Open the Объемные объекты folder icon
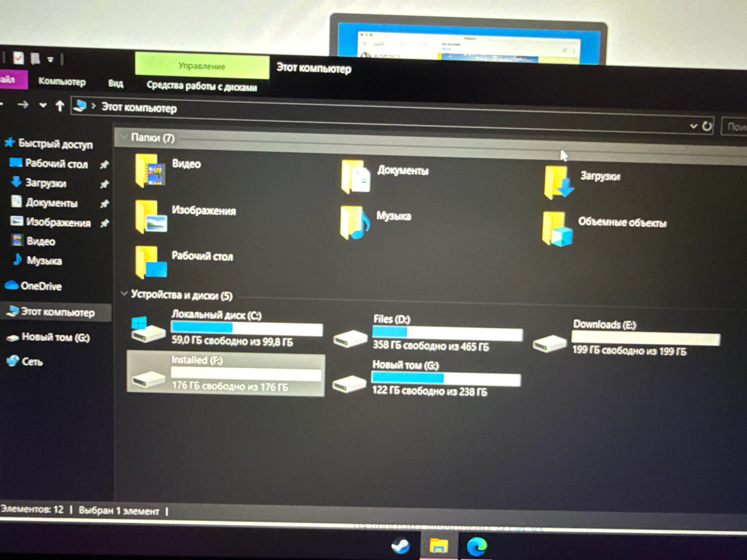This screenshot has width=747, height=560. click(x=557, y=229)
